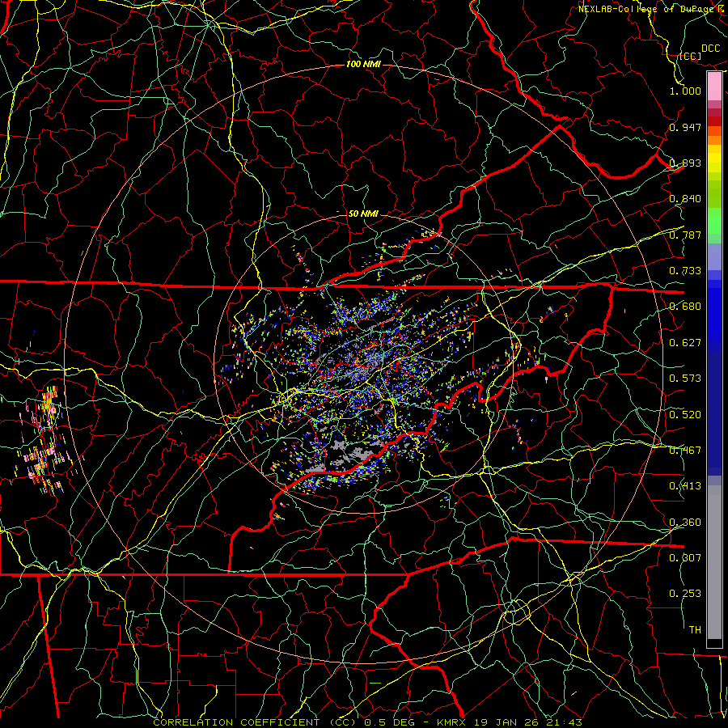The height and width of the screenshot is (728, 728).
Task: Click the 50 NMI range ring label
Action: 363,214
